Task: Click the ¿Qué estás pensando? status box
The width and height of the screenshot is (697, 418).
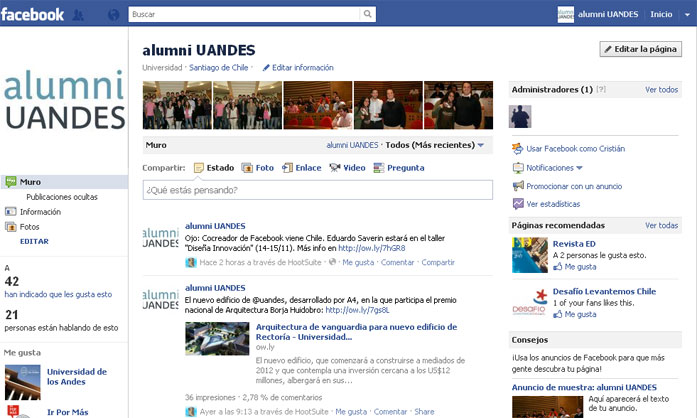Action: pos(317,190)
